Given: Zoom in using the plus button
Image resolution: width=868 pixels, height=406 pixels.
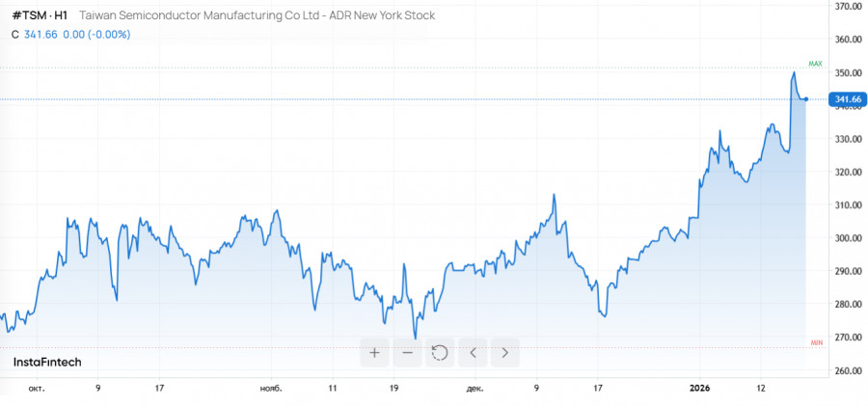Looking at the screenshot, I should 374,353.
